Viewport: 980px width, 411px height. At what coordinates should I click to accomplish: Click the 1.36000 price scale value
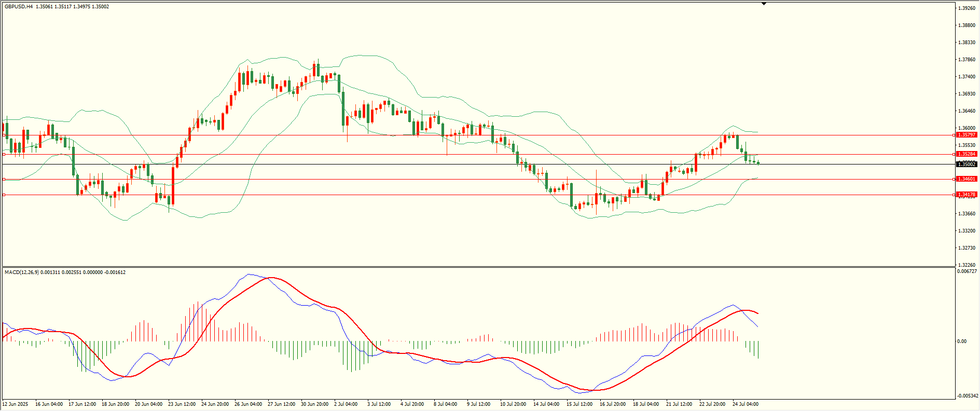(x=967, y=128)
